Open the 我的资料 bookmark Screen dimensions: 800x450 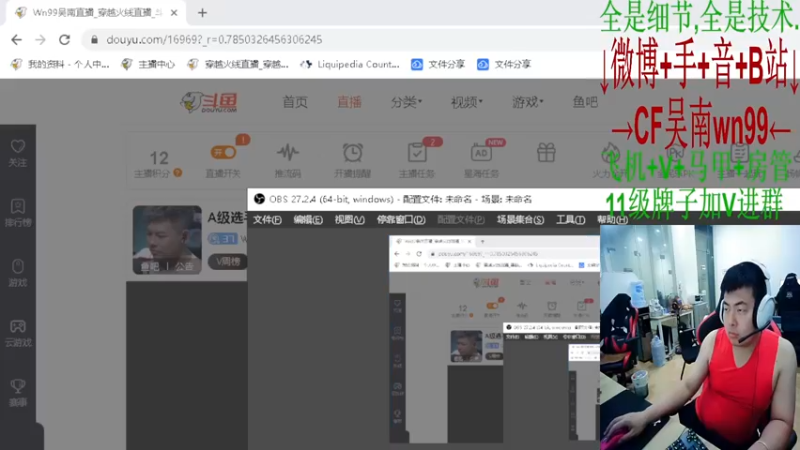coord(60,64)
